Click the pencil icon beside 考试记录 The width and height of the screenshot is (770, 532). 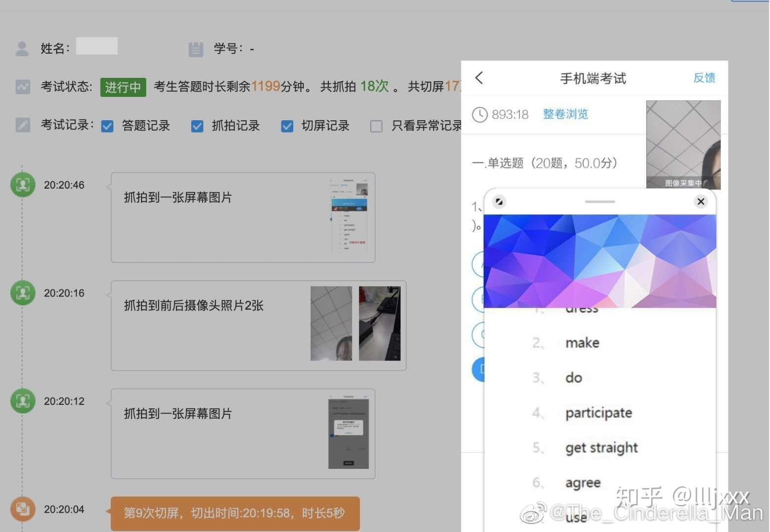pos(23,125)
